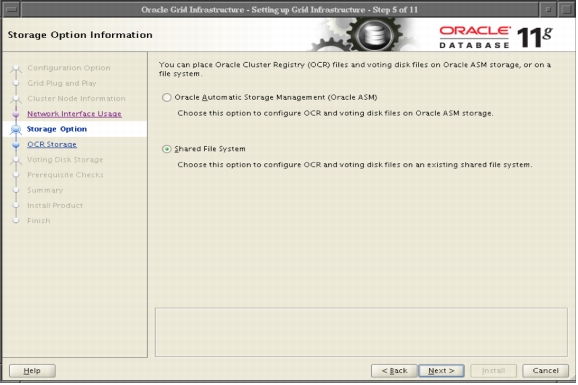Click the Network Interface Usage step marker
Screen dimensions: 578x385
pos(16,114)
